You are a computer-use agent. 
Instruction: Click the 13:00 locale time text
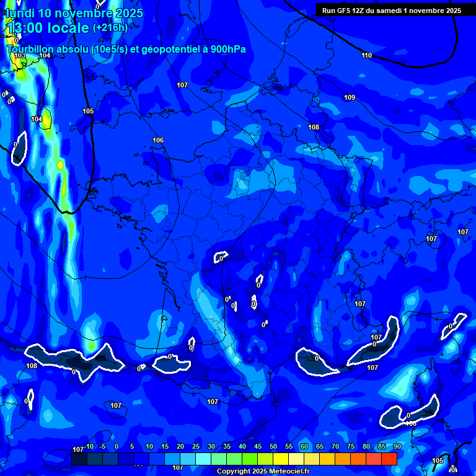tap(48, 28)
